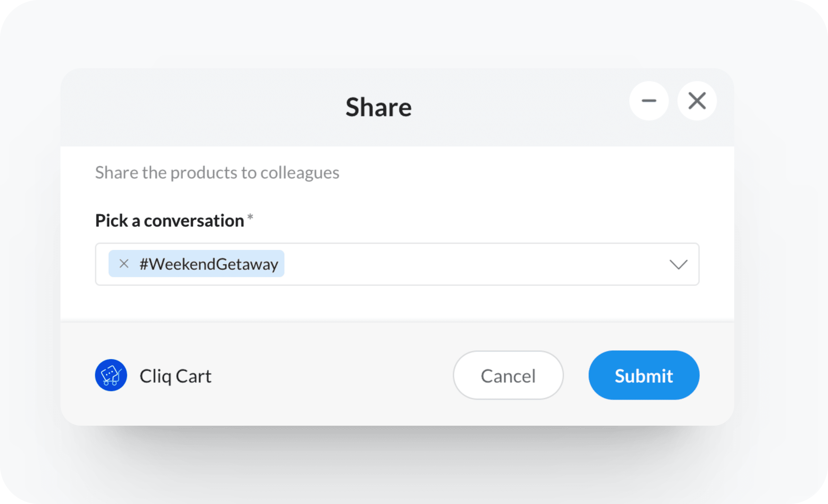Minimize the Share dialog
828x504 pixels.
[649, 101]
